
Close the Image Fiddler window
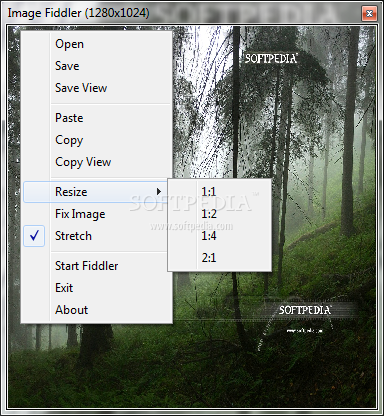point(369,14)
